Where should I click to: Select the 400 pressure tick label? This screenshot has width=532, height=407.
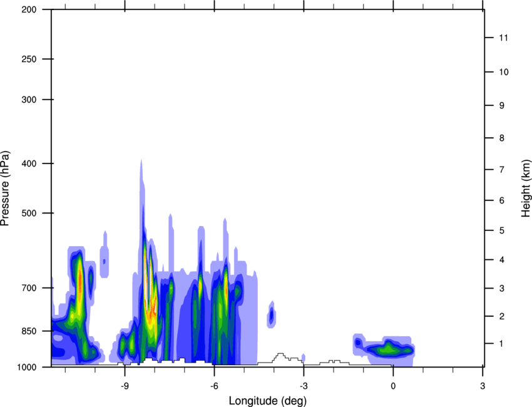[x=29, y=163]
